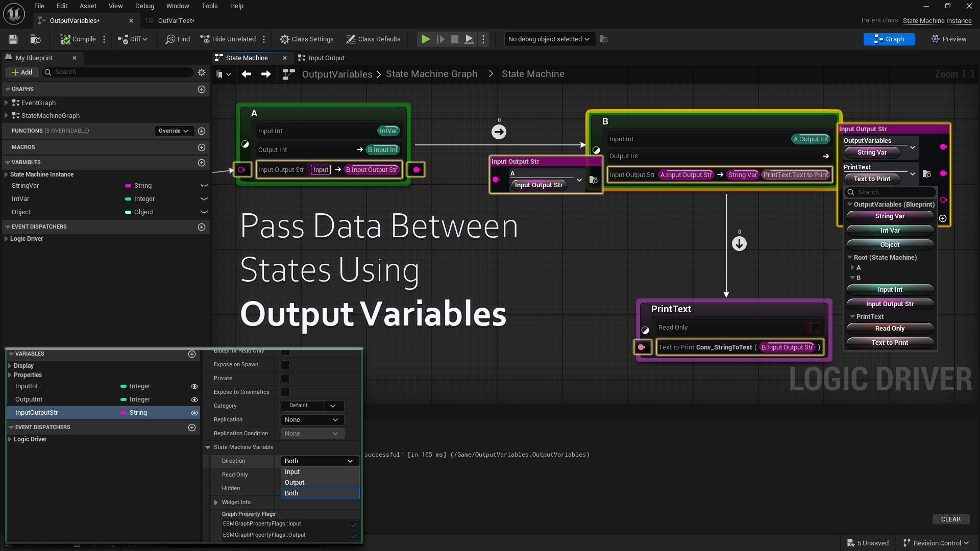Expand Widget Info section
Screen dimensions: 980x551
[216, 503]
